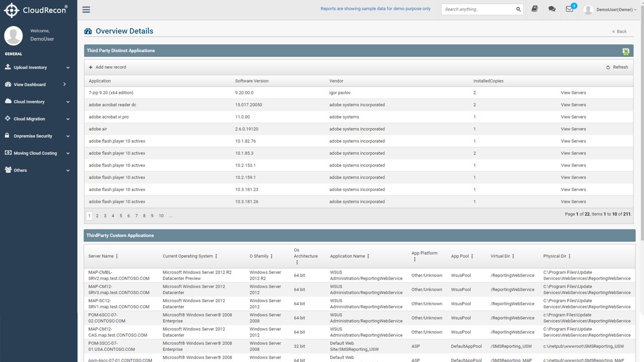
Task: Go back using the Back link
Action: [x=619, y=32]
